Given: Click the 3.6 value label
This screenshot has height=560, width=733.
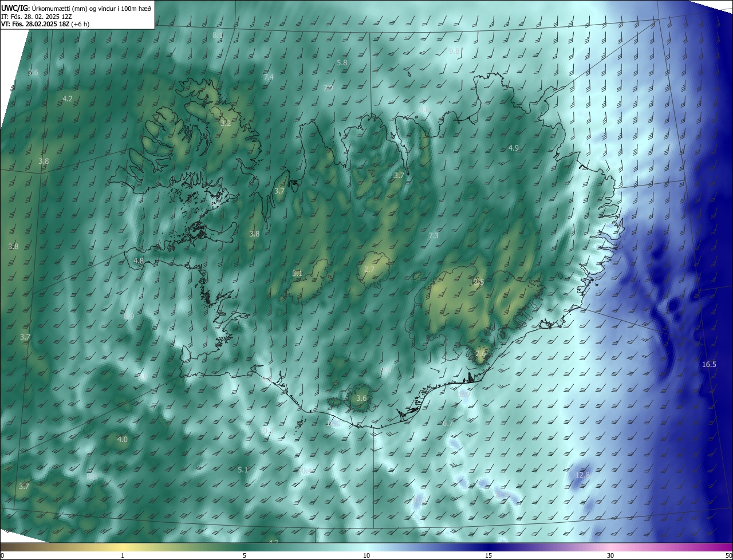Looking at the screenshot, I should point(361,398).
